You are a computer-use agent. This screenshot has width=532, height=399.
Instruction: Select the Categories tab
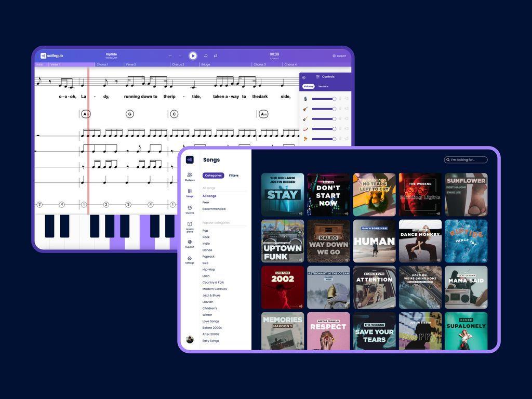(x=213, y=176)
